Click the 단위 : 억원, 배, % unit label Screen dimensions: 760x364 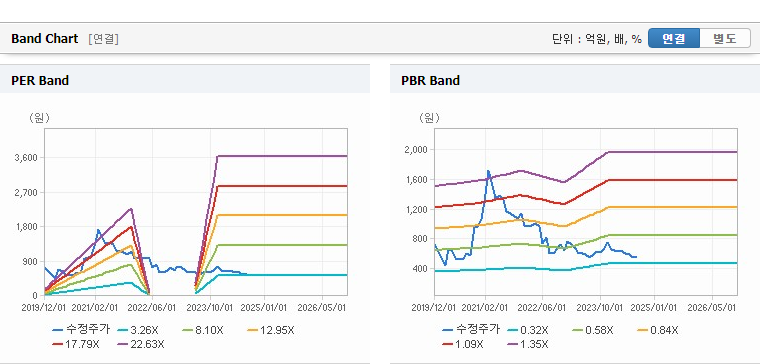tap(597, 39)
